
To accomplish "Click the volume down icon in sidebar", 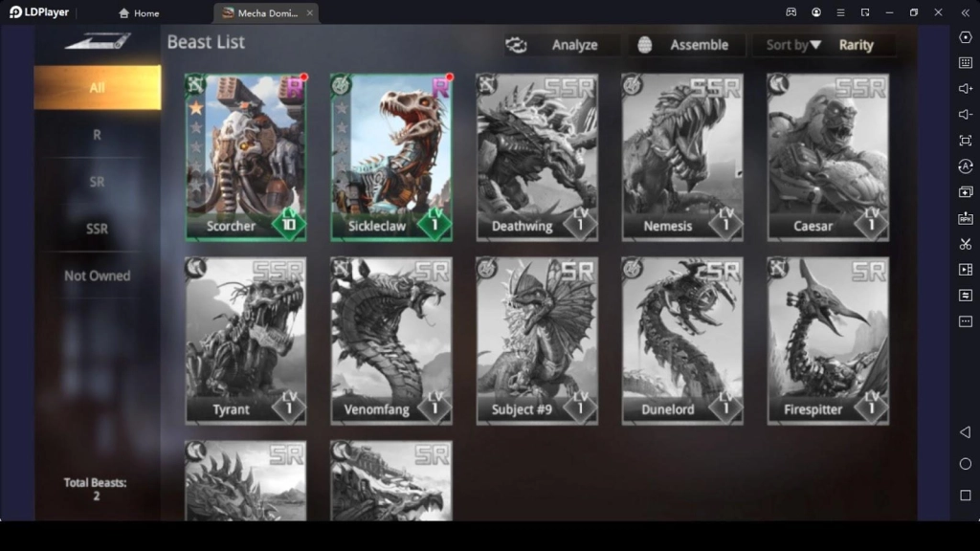I will 966,115.
